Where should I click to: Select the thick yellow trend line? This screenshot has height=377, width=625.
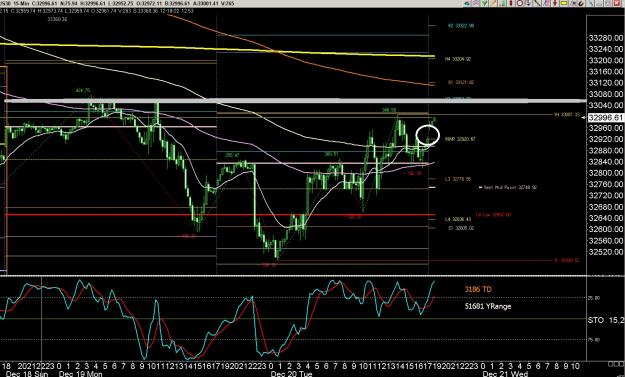tap(217, 49)
